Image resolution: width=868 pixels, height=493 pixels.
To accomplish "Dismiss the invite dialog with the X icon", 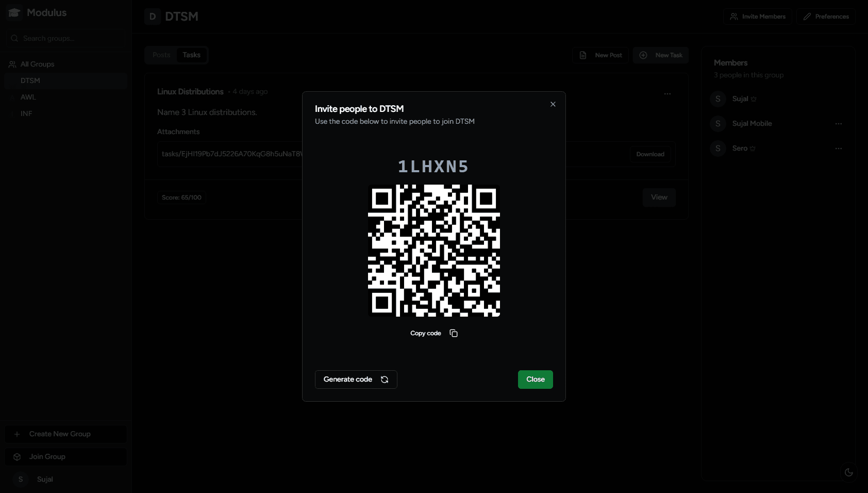I will point(553,104).
